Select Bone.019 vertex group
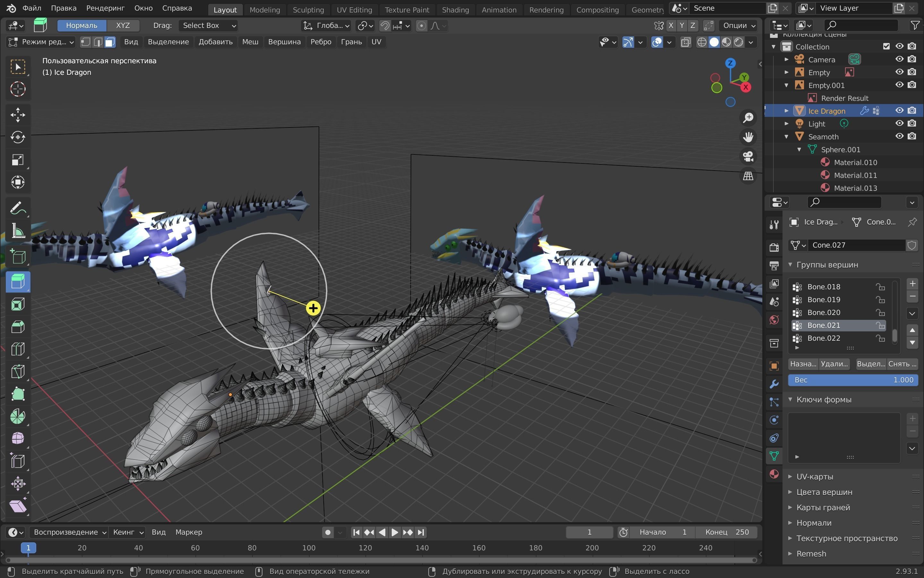924x578 pixels. coord(838,300)
